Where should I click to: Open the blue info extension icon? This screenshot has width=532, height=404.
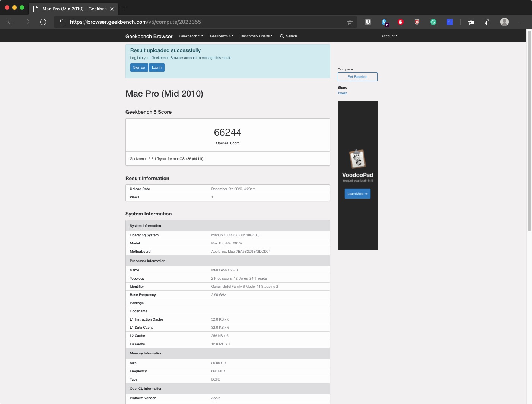(450, 22)
